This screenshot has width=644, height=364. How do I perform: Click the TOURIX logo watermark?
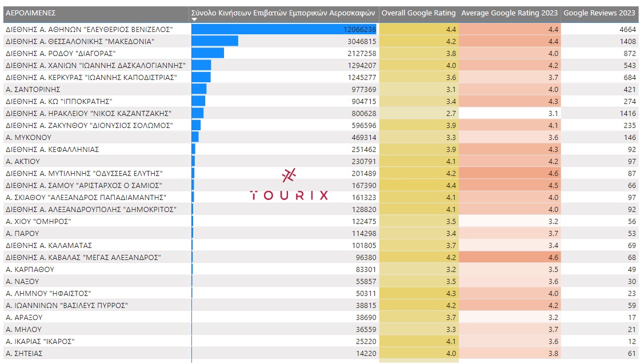(289, 185)
